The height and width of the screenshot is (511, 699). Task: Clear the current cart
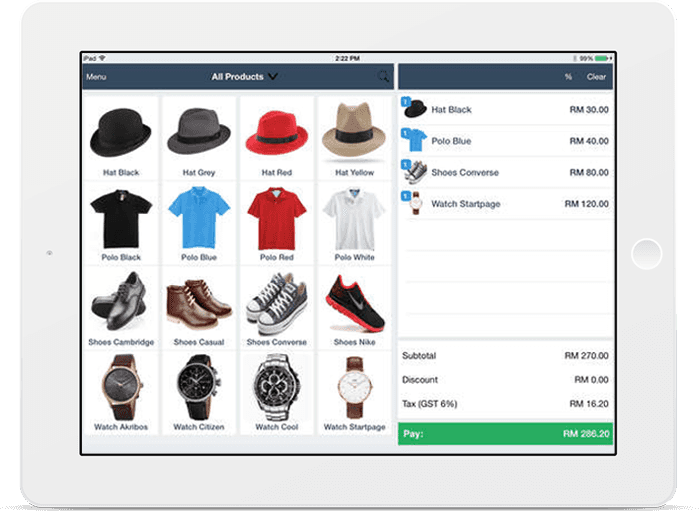point(596,77)
